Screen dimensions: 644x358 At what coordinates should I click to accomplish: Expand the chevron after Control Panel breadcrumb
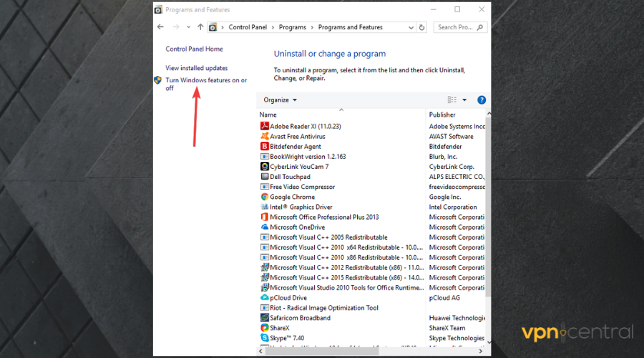[273, 27]
